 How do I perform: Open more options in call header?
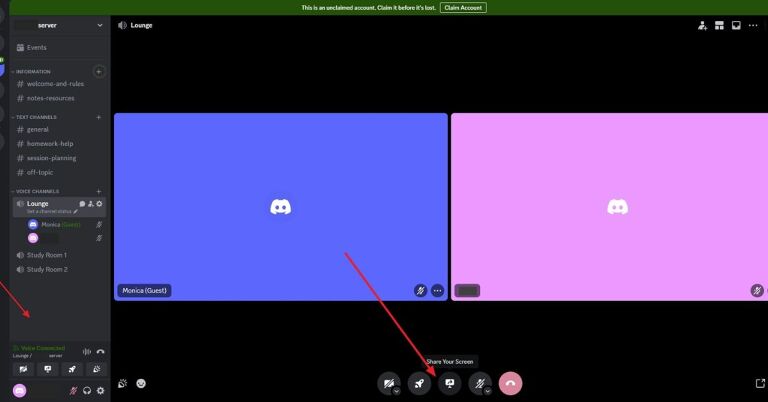tap(753, 25)
